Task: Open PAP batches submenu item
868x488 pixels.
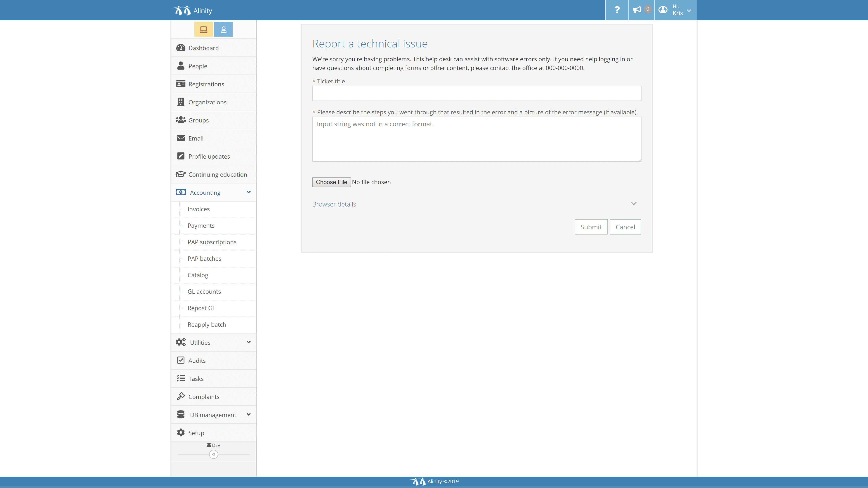Action: coord(214,259)
